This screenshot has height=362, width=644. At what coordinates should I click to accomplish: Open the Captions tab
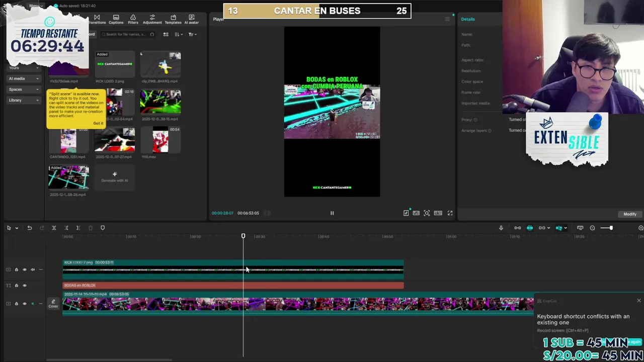tap(116, 19)
